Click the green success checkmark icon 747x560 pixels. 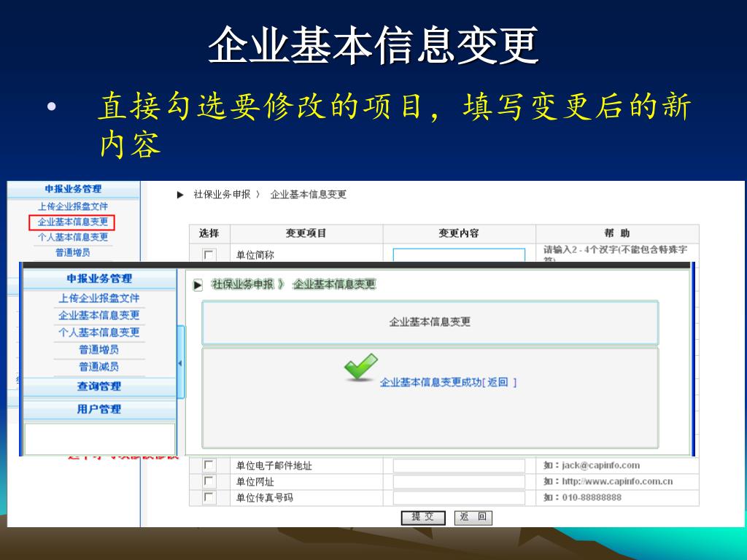pos(361,367)
